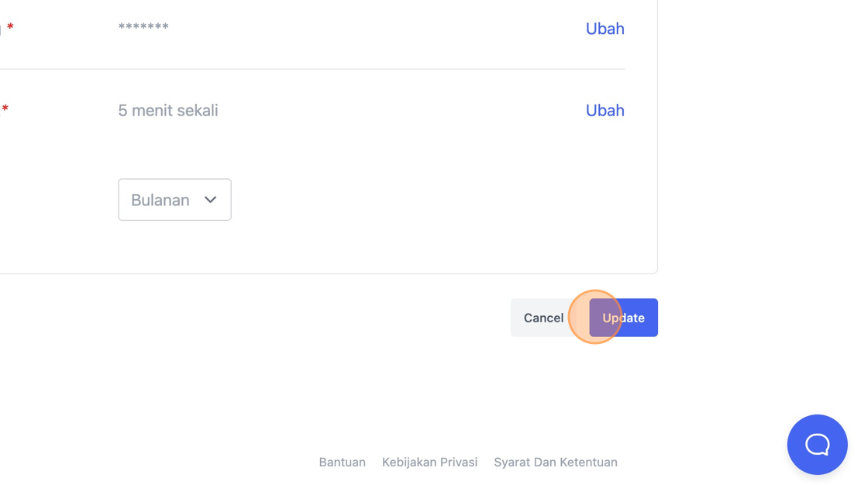Click red asterisk beside 5 menit sekali row

tap(5, 108)
